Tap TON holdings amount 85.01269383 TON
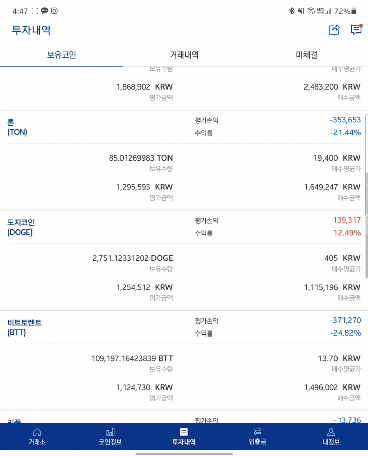This screenshot has width=368, height=458. point(141,158)
